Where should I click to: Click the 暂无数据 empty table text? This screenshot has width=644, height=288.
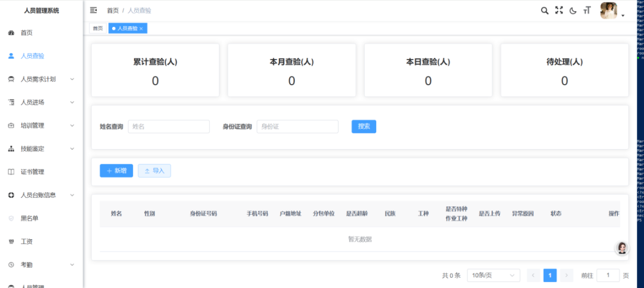pyautogui.click(x=360, y=239)
